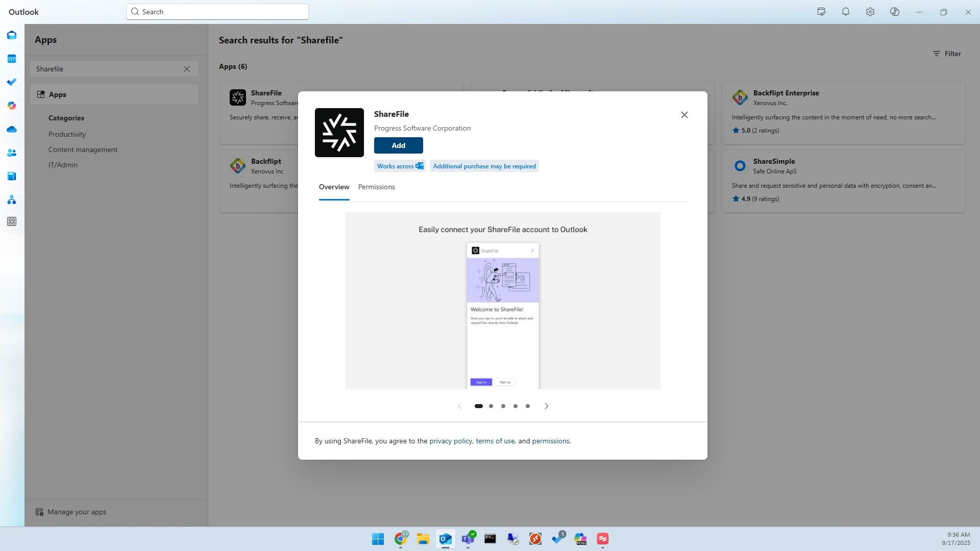Open Microsoft Teams from the taskbar
980x551 pixels.
468,539
